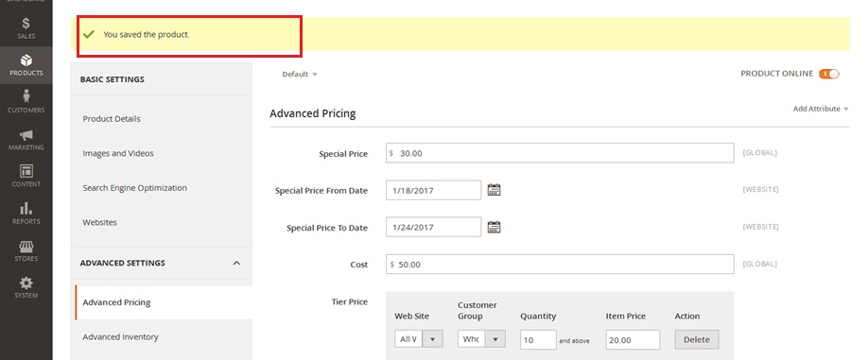Select the Advanced Pricing tab
The image size is (868, 360).
coord(164,302)
